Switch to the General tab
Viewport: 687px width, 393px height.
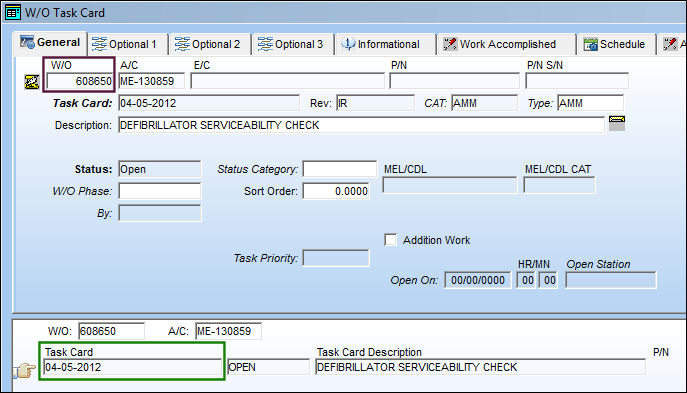[50, 42]
